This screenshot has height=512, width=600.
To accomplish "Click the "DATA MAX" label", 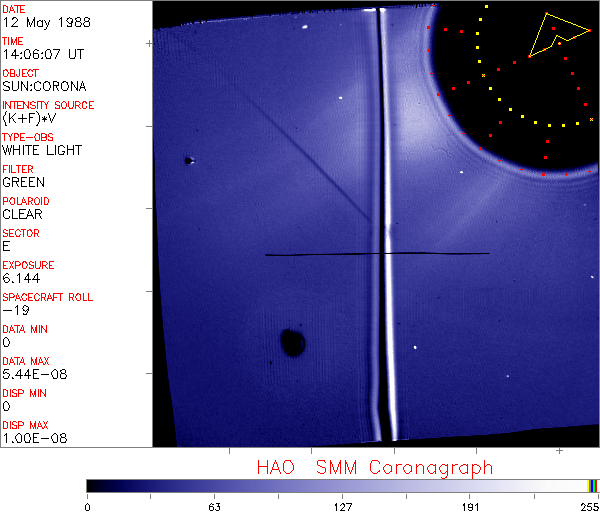I will pyautogui.click(x=26, y=361).
